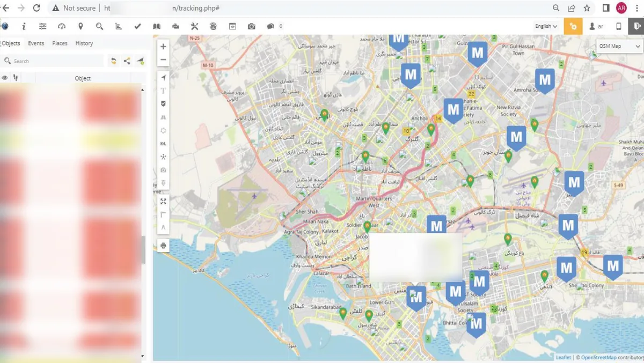644x363 pixels.
Task: Click the share position icon
Action: [127, 61]
